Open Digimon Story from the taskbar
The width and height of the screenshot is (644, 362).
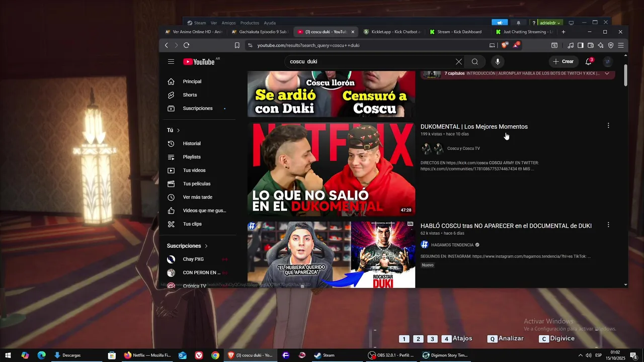click(445, 355)
